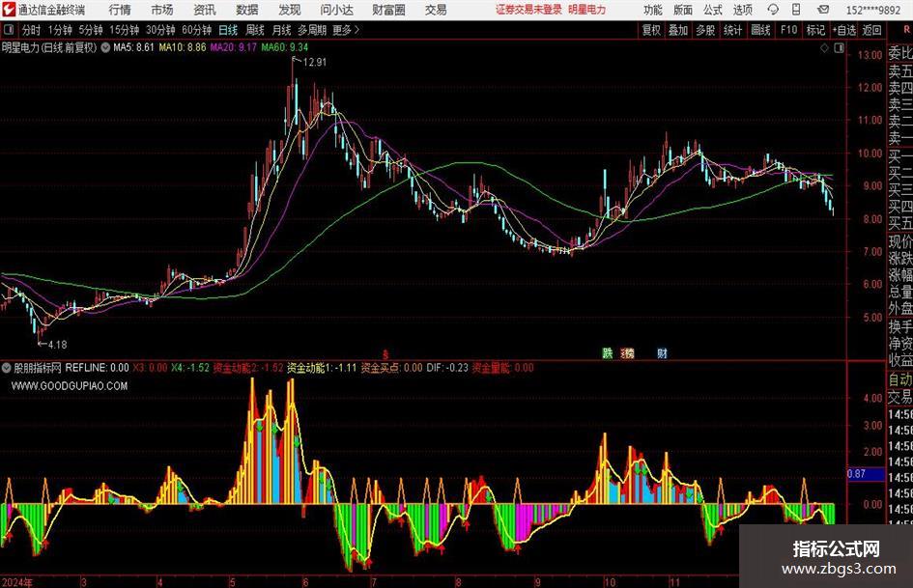Click the blue 财 marker on chart
Screen dimensions: 913x588
click(x=662, y=352)
